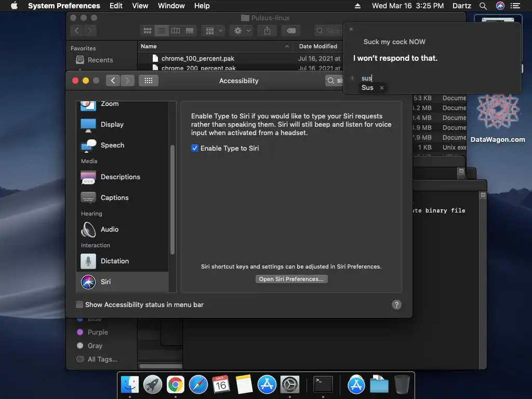Click date and time in menu bar
532x399 pixels.
click(408, 6)
